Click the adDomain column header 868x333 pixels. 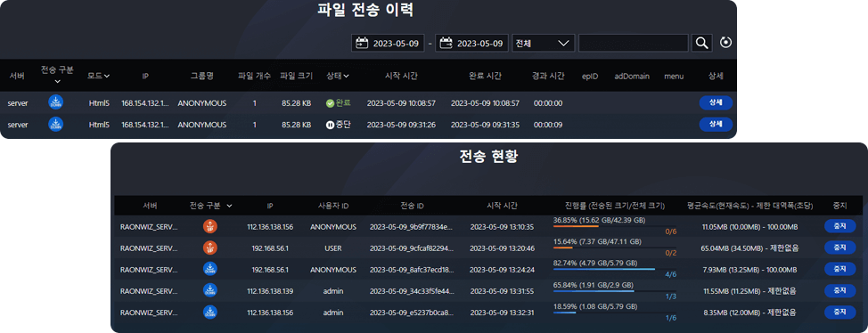[632, 77]
